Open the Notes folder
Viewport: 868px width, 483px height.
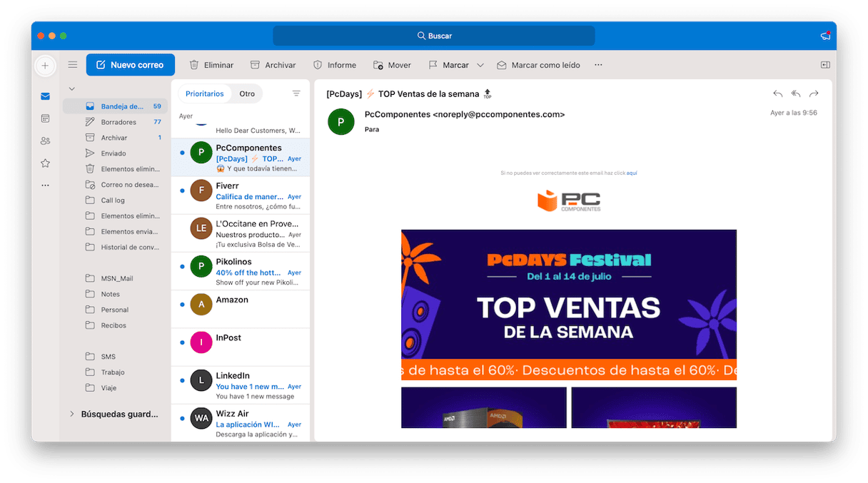(x=115, y=294)
